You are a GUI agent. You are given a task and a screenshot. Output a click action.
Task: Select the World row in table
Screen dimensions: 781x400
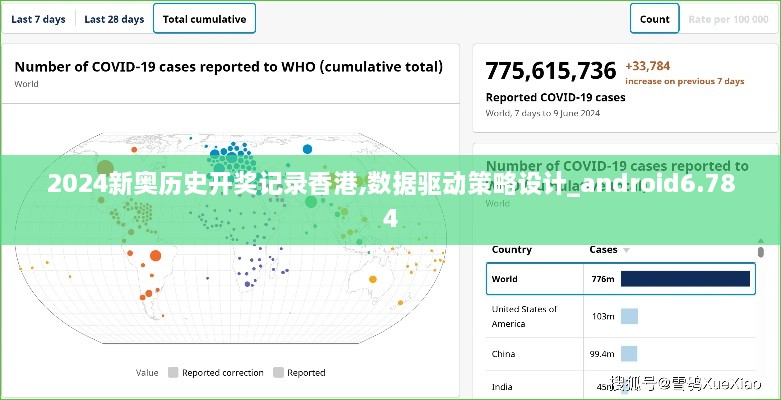pos(621,279)
